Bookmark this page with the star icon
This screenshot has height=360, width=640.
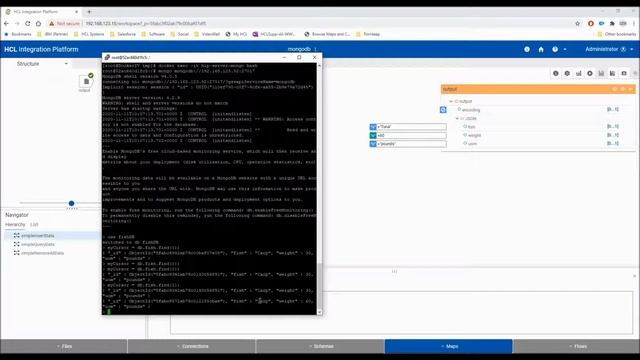click(578, 24)
